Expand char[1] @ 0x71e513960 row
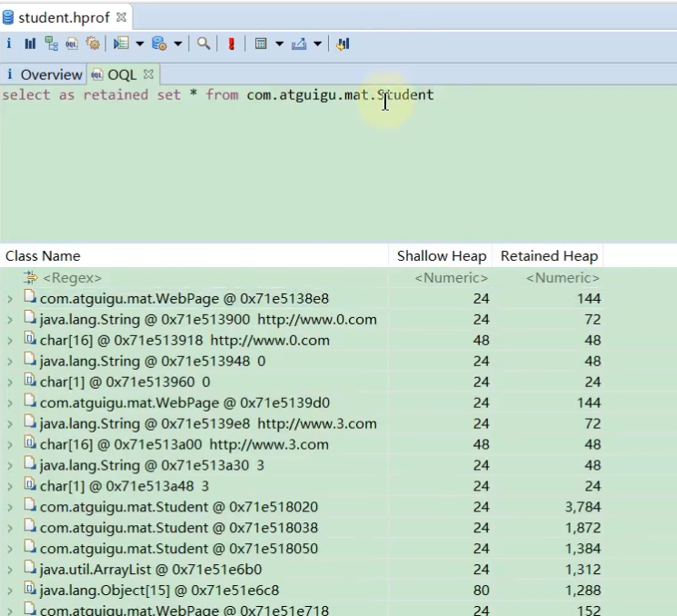The image size is (677, 616). [x=10, y=383]
